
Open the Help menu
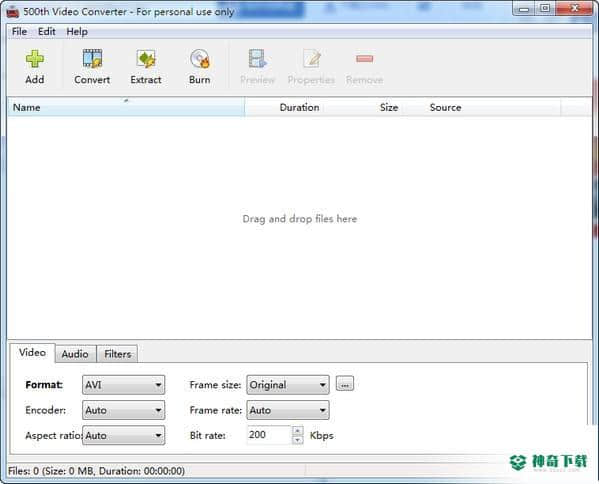[77, 32]
